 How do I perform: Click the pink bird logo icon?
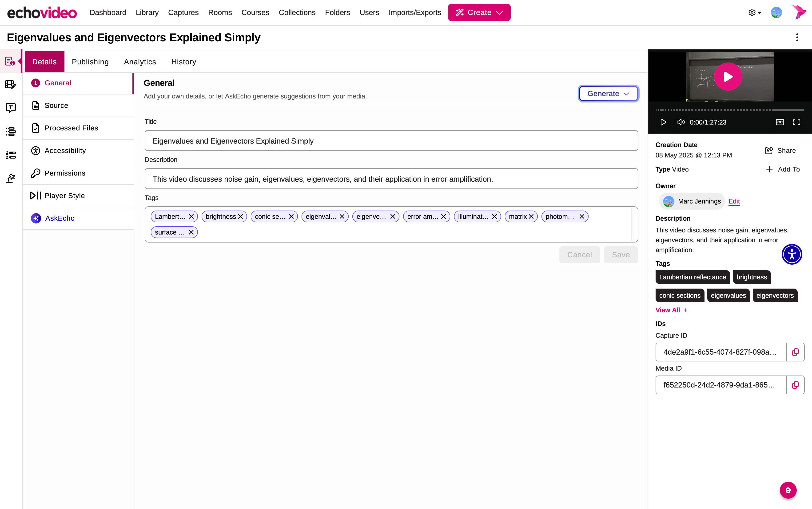pos(799,12)
